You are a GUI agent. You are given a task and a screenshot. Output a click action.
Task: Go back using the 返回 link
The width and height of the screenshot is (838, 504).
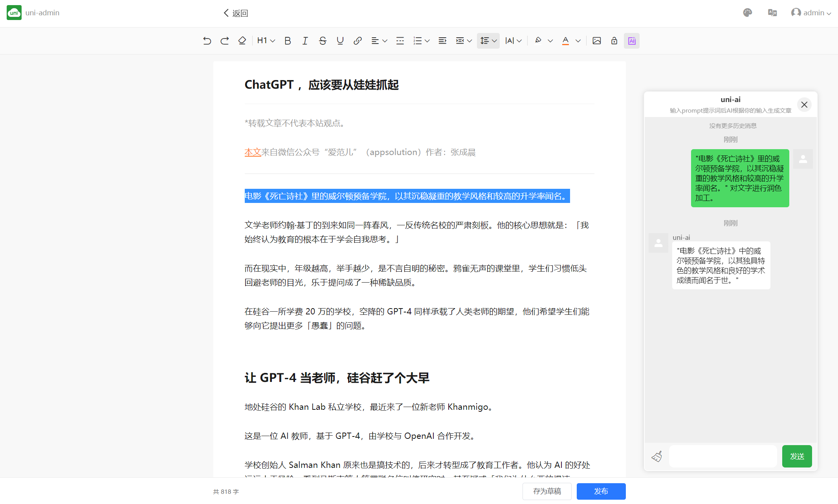tap(236, 13)
